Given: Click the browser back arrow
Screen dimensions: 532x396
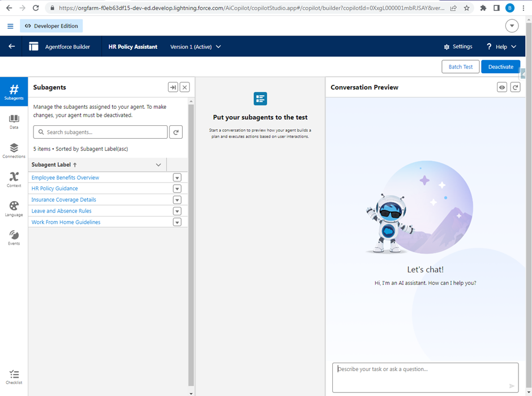Looking at the screenshot, I should coord(9,8).
